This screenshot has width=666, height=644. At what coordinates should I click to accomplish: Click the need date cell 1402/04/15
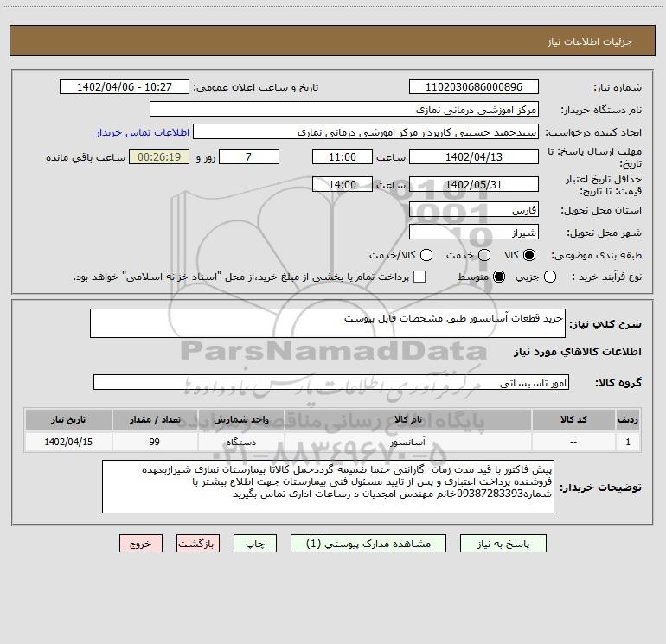(68, 442)
